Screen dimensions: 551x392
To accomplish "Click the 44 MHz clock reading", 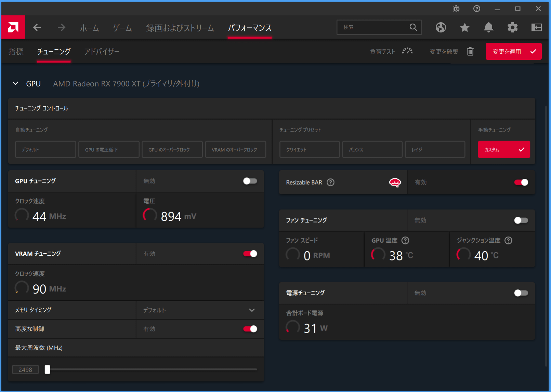I will 49,216.
